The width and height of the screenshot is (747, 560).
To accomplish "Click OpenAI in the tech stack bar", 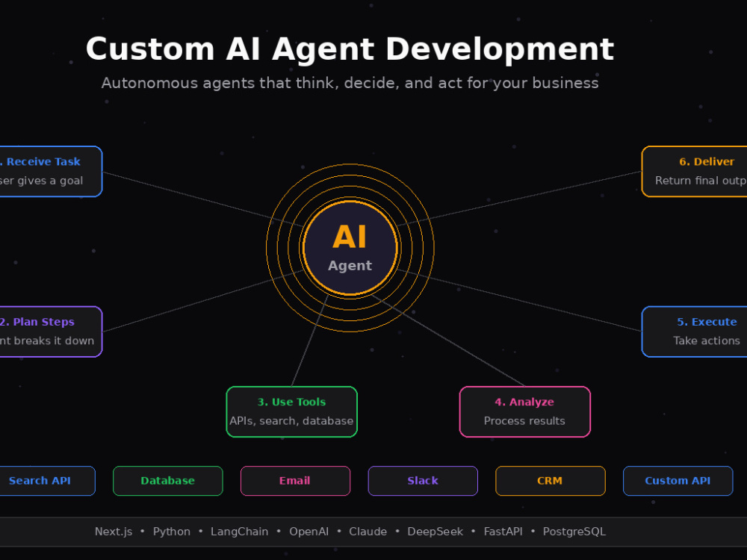I will (x=309, y=532).
